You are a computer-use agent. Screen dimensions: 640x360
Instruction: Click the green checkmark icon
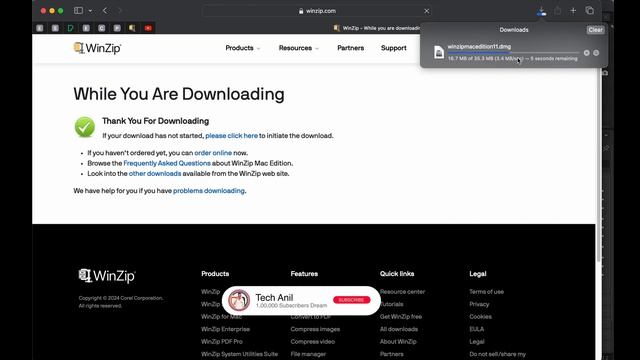[84, 127]
